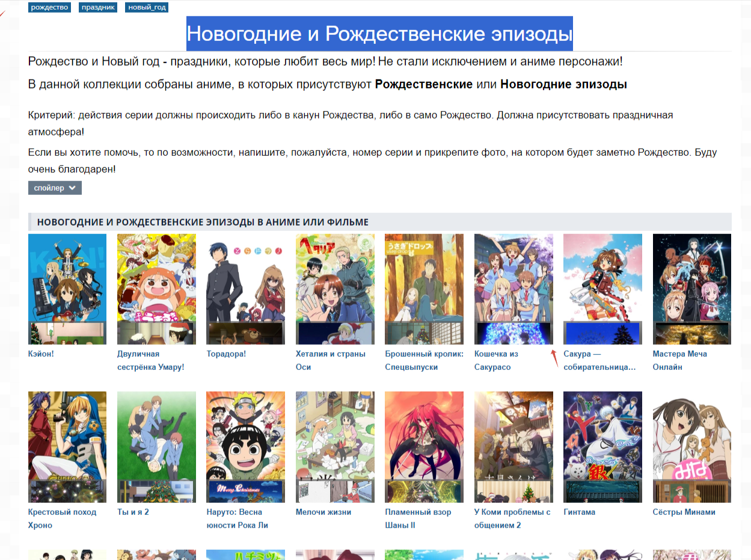Open the Пламенный взор Шаны II poster
751x560 pixels.
coord(424,447)
